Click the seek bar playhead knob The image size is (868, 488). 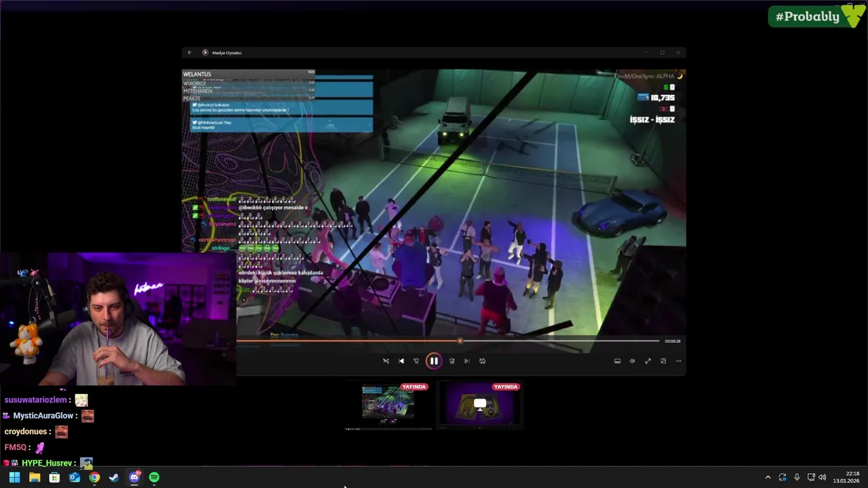460,341
